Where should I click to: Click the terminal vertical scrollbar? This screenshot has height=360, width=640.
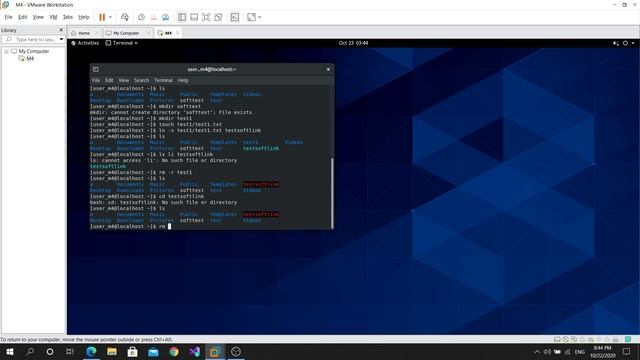[332, 193]
